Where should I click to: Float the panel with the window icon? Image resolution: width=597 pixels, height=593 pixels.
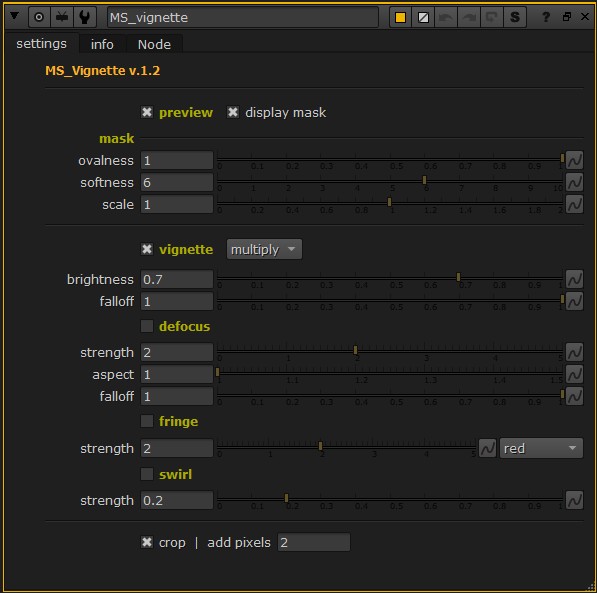[x=567, y=17]
